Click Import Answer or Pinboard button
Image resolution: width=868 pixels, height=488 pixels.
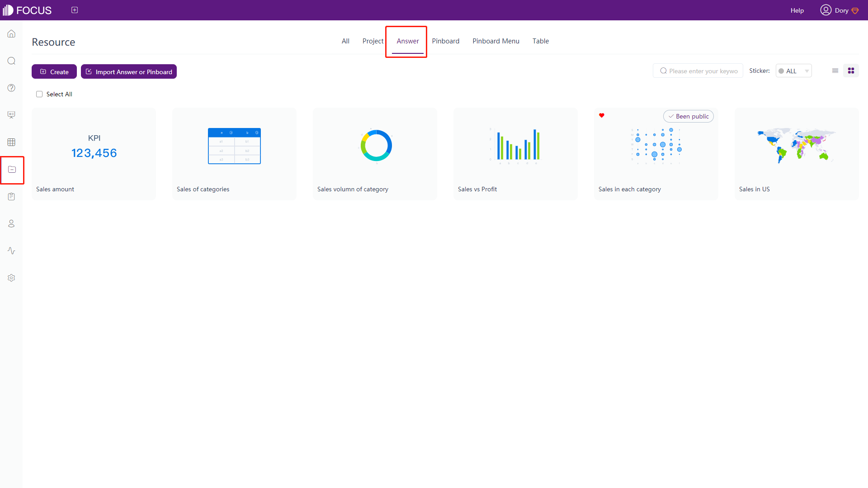(129, 71)
